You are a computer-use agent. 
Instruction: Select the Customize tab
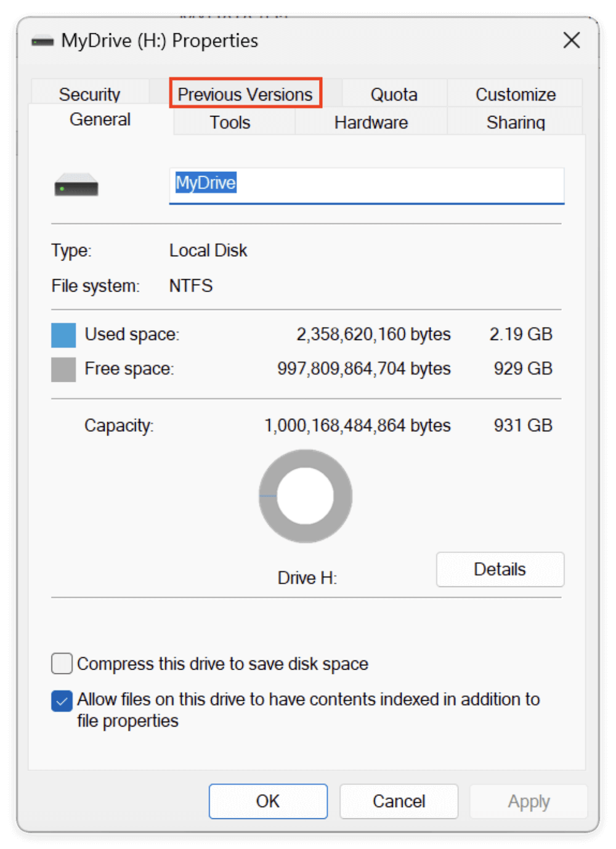tap(516, 94)
